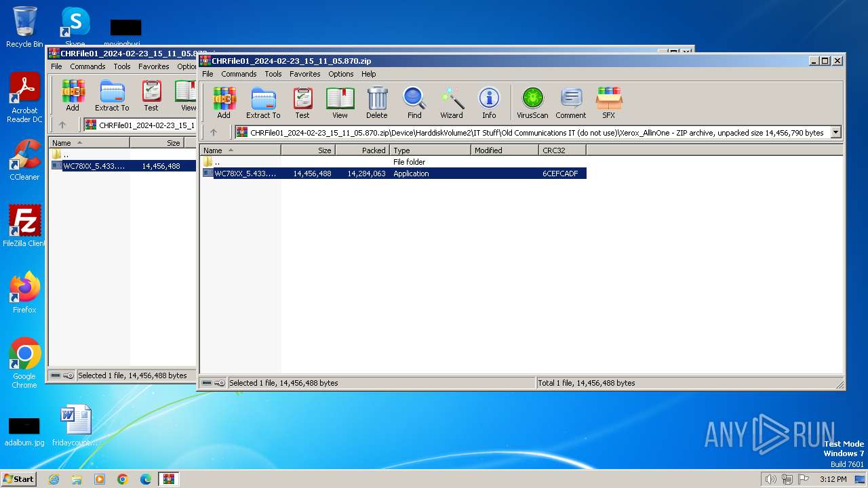Open Options menu in front WinRAR window
The image size is (868, 488).
341,74
